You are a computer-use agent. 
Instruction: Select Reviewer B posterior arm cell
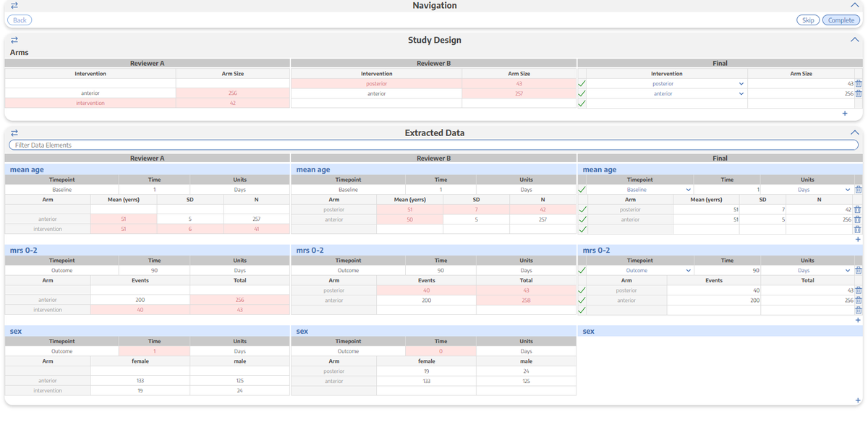pyautogui.click(x=376, y=84)
